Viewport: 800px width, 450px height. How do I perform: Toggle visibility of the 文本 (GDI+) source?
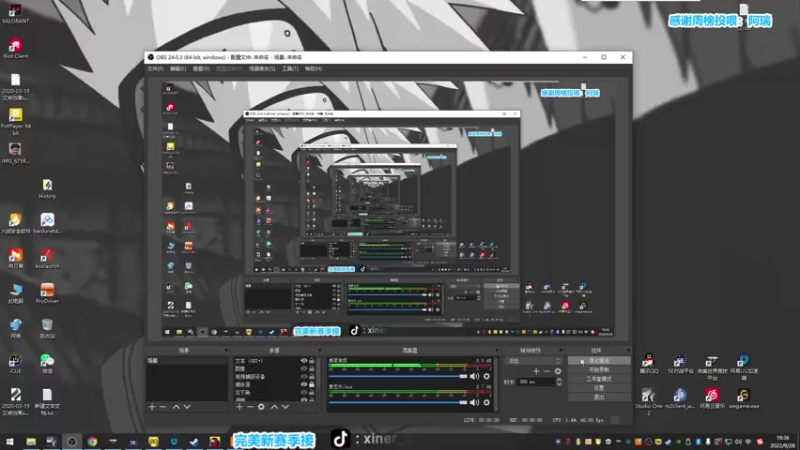(x=304, y=360)
